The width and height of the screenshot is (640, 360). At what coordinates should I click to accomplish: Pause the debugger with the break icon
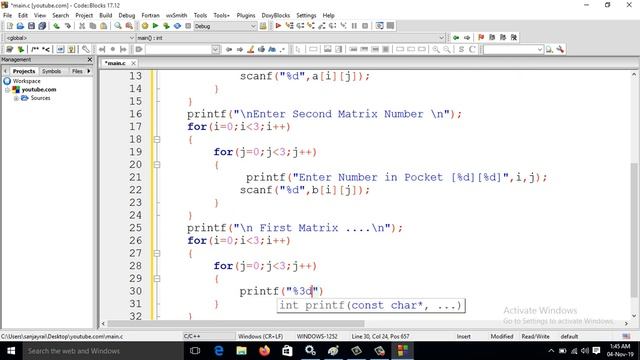click(x=354, y=26)
